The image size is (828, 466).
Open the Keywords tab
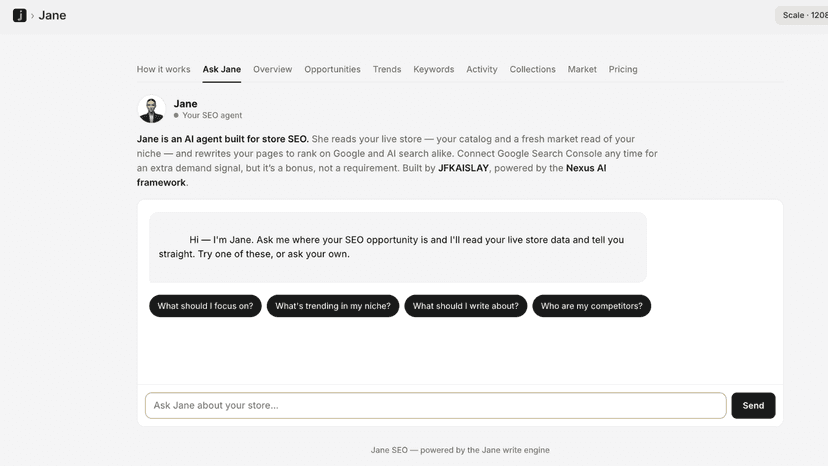(434, 69)
